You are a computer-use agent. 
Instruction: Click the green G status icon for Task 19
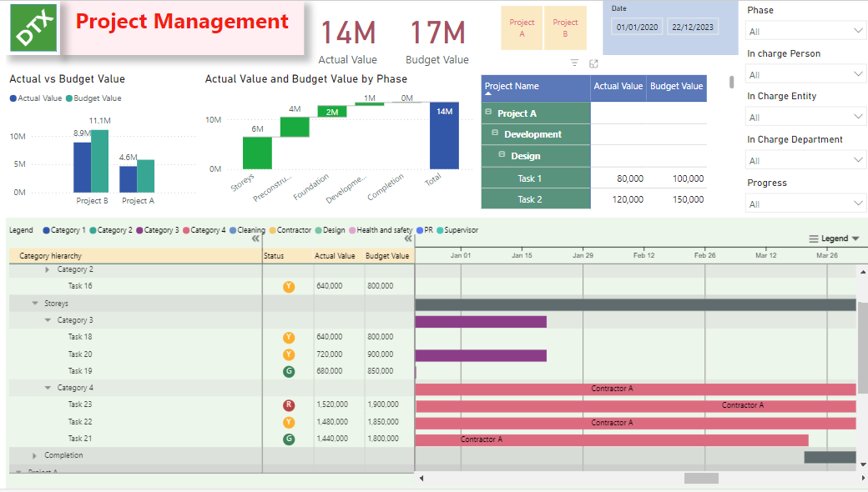click(x=289, y=371)
